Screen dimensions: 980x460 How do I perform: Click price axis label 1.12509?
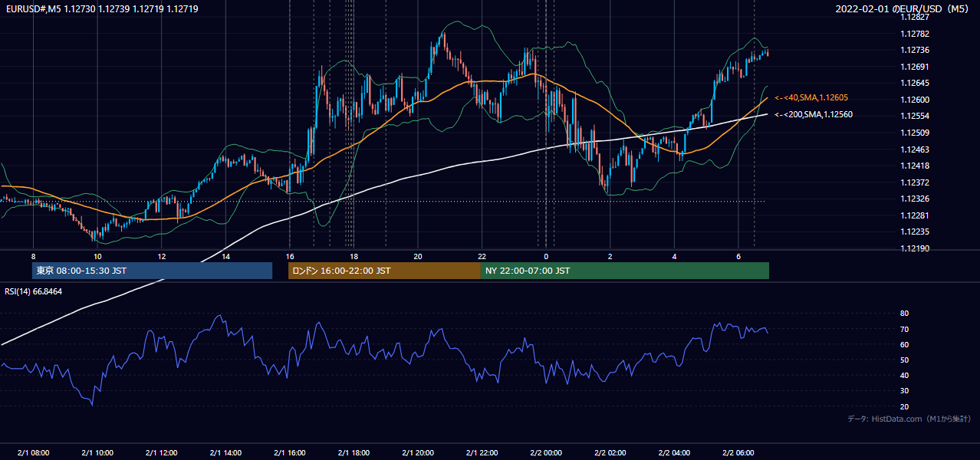pos(916,133)
